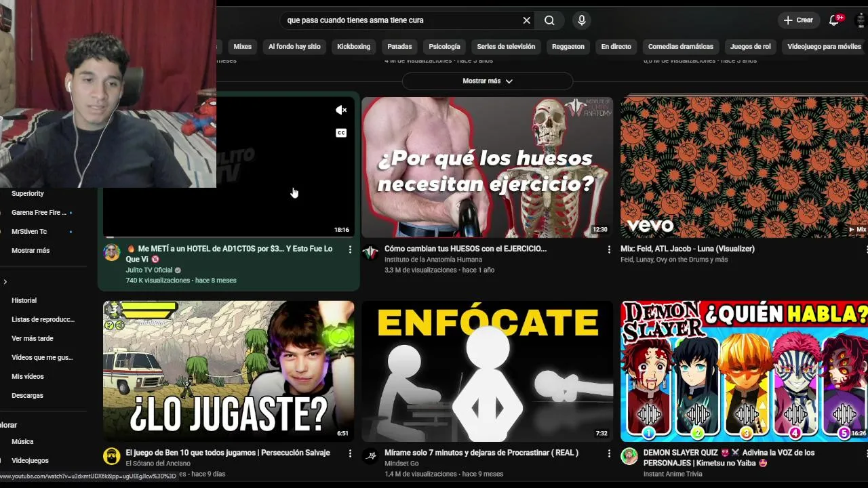
Task: Open the Crear upload menu
Action: 798,20
